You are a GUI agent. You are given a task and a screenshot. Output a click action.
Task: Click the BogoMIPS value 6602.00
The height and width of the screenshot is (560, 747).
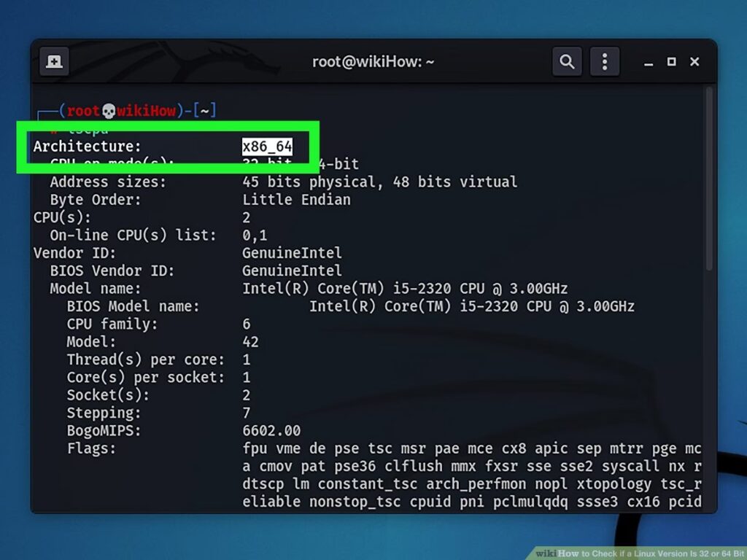point(271,431)
